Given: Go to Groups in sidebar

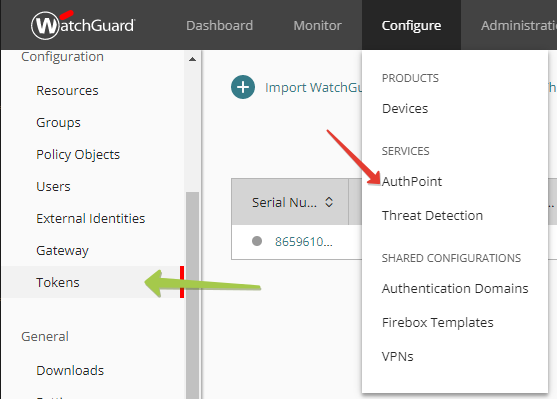Looking at the screenshot, I should [58, 123].
